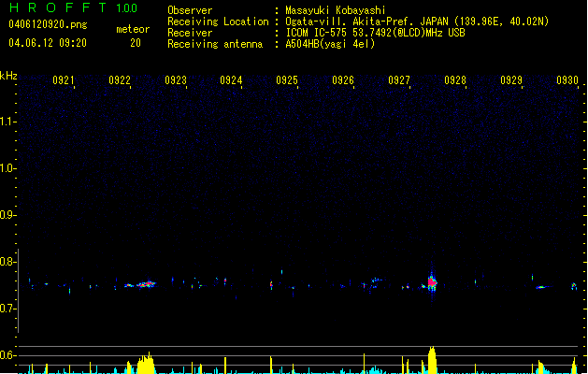Viewport: 588px width, 374px height.
Task: Click the antenna text A504HB(yagi 4el)
Action: pos(330,44)
